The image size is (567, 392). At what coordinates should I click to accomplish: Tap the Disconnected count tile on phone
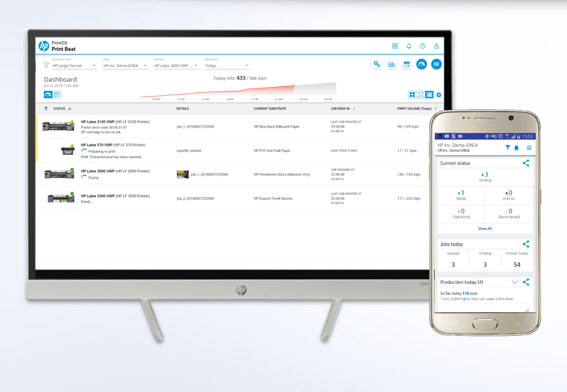click(509, 214)
